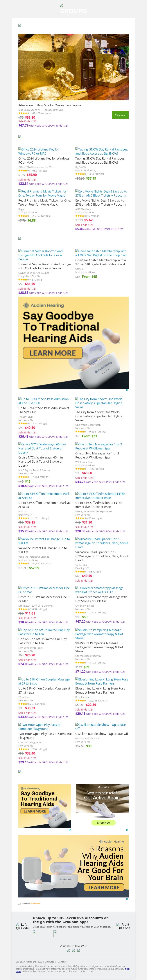147x980 pixels.
Task: Open the third social media icon
Action: point(79,950)
